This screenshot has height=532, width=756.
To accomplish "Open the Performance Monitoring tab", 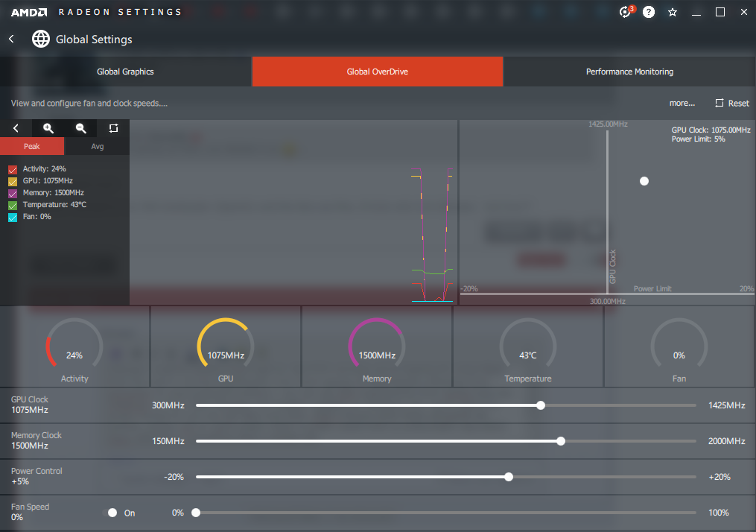I will point(629,72).
